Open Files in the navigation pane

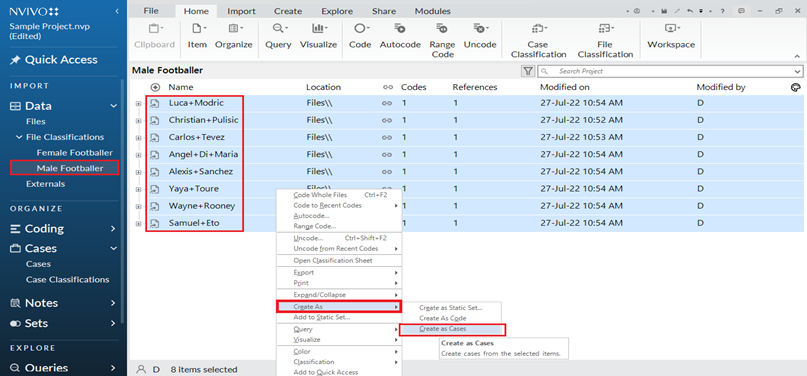(36, 122)
